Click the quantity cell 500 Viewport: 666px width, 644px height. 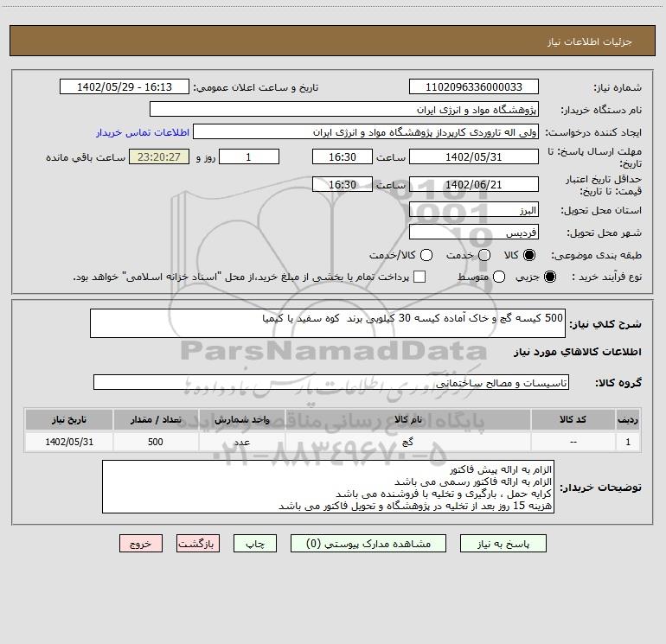(x=156, y=442)
